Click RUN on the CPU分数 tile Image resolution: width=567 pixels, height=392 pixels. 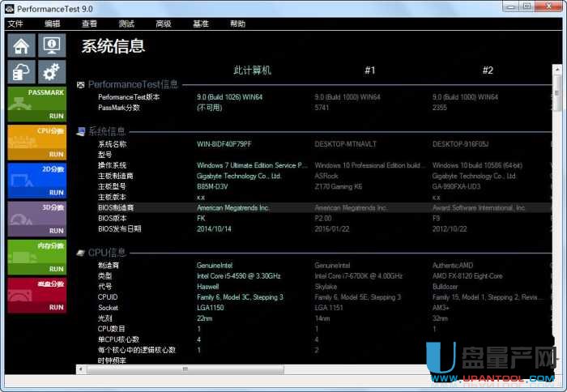click(56, 154)
